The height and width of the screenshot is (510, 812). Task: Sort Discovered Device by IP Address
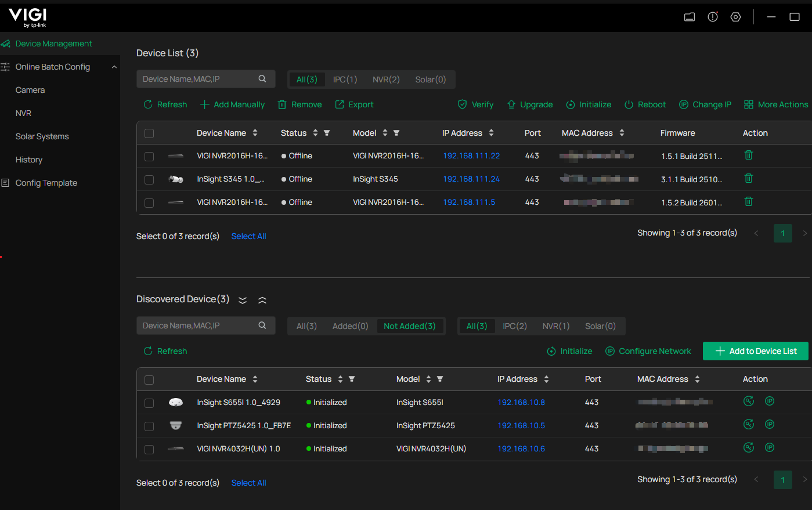pyautogui.click(x=546, y=379)
